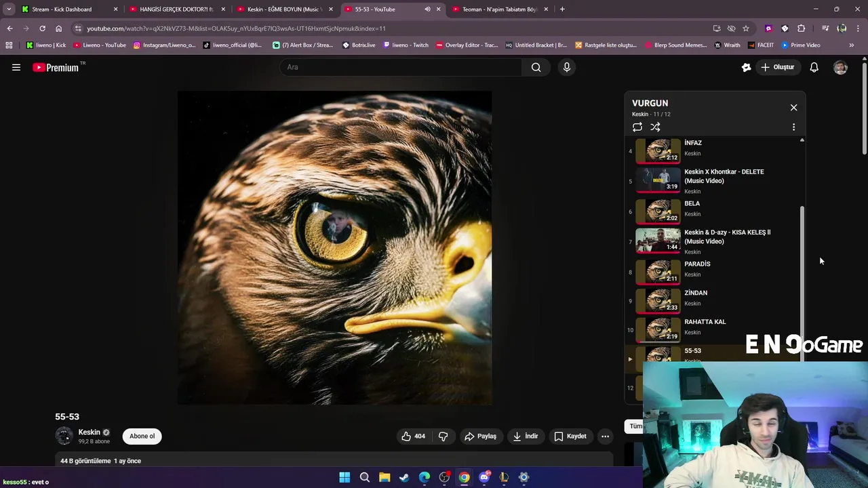Open the FACEIT bookmark
Screen dimensions: 868x488
pos(760,45)
